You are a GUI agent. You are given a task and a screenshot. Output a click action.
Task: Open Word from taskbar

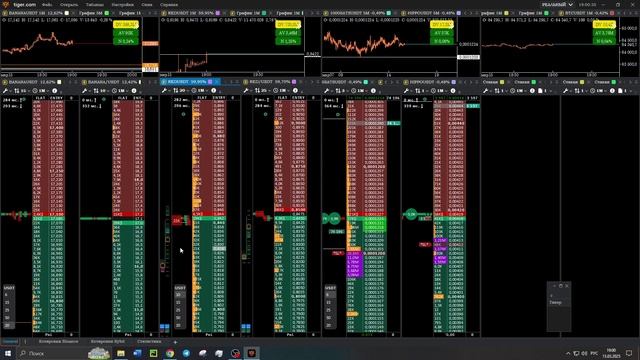click(x=137, y=353)
